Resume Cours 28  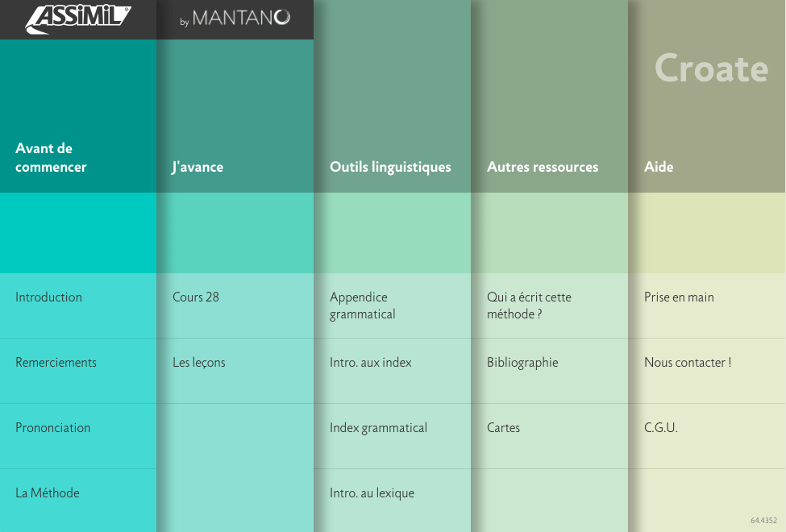coord(196,297)
